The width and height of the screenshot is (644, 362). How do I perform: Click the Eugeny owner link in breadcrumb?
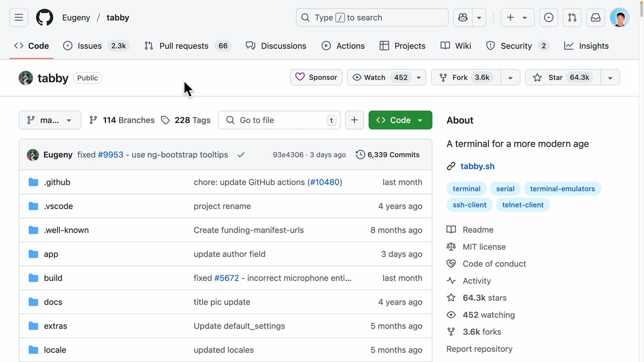[x=76, y=18]
